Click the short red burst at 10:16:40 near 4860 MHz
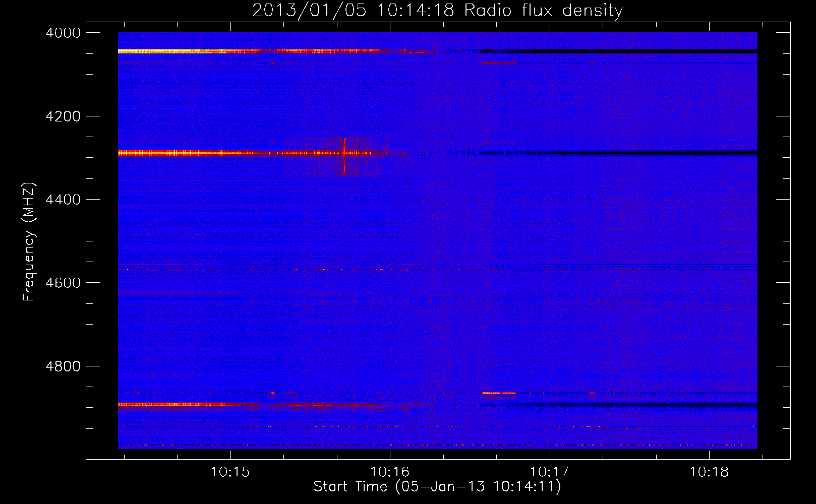 coord(499,393)
